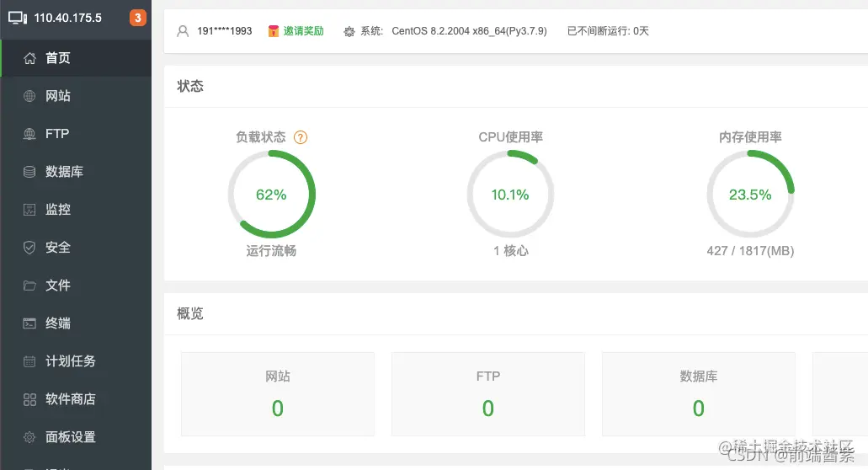868x470 pixels.
Task: Click the 内存使用率 label
Action: click(x=750, y=137)
